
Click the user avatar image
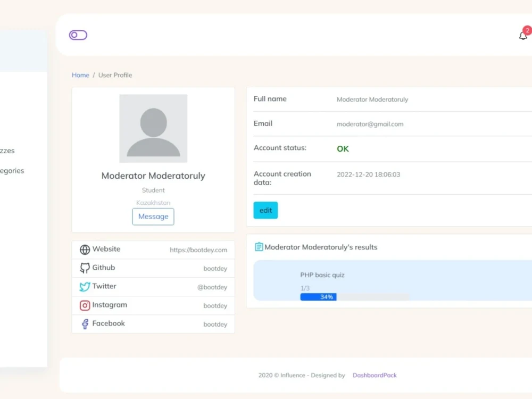153,128
